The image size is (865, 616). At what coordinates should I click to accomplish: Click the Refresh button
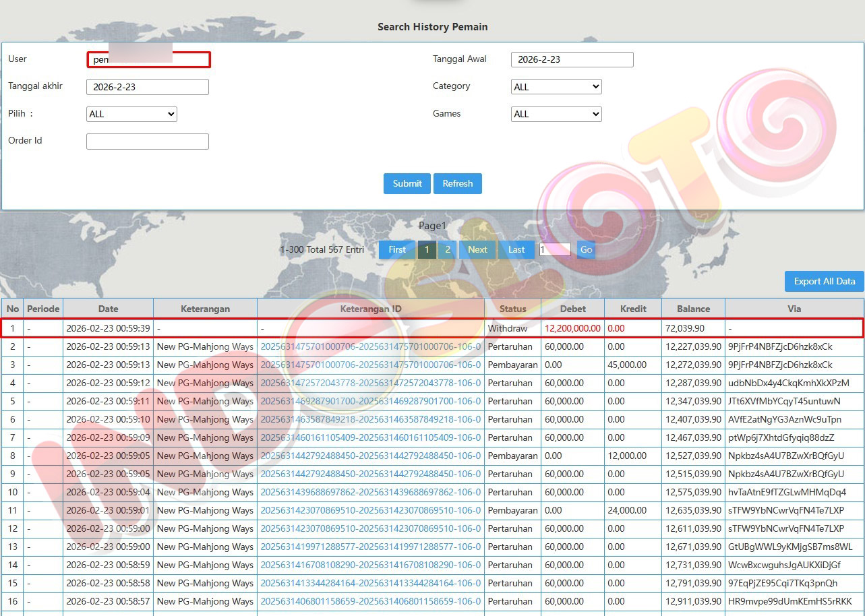[x=457, y=183]
